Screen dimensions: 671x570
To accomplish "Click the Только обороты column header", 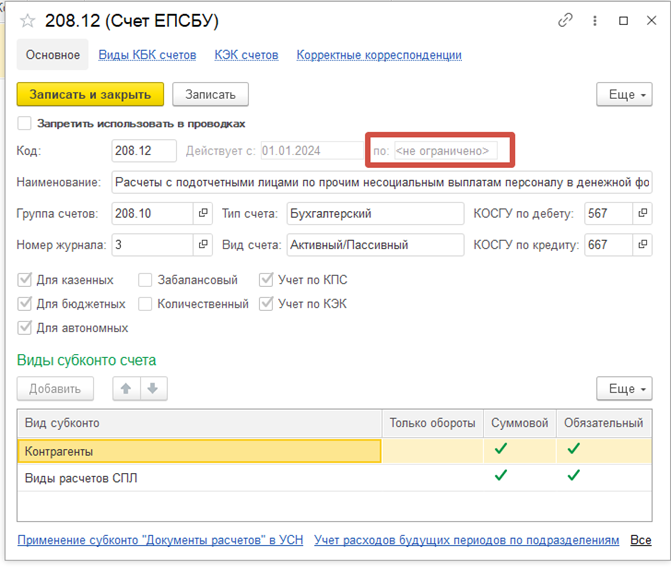I will pyautogui.click(x=433, y=423).
